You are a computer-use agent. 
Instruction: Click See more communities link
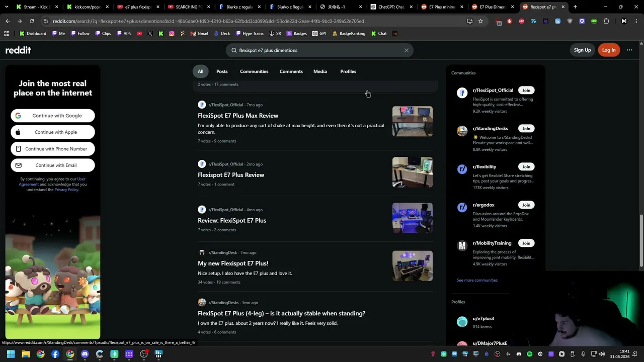(477, 280)
